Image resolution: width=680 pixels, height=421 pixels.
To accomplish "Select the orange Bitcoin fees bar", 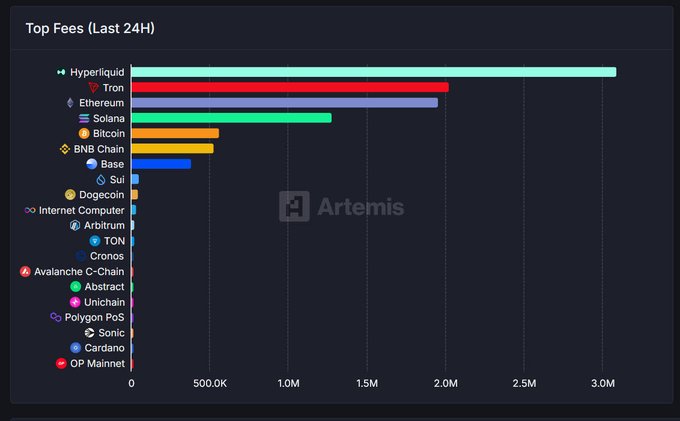I will [175, 134].
